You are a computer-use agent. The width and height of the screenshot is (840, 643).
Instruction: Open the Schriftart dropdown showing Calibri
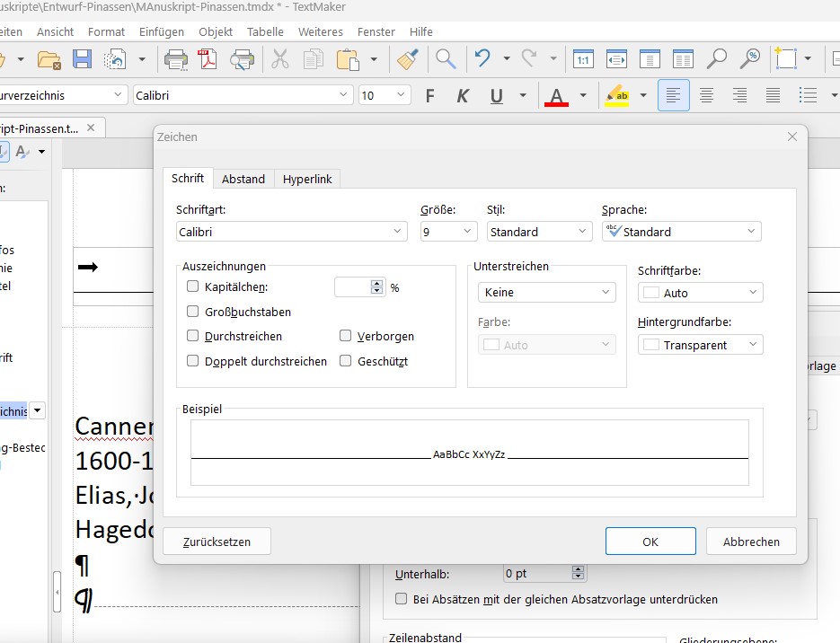click(292, 232)
